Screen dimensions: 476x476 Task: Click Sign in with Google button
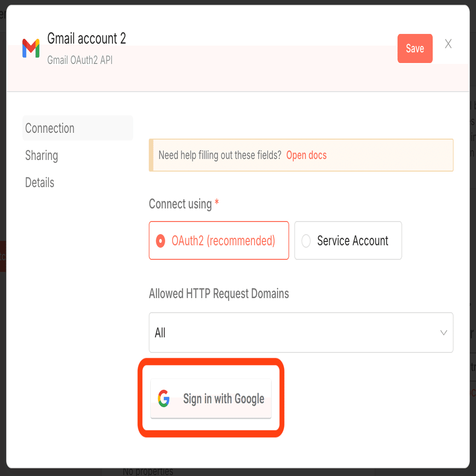pyautogui.click(x=211, y=398)
